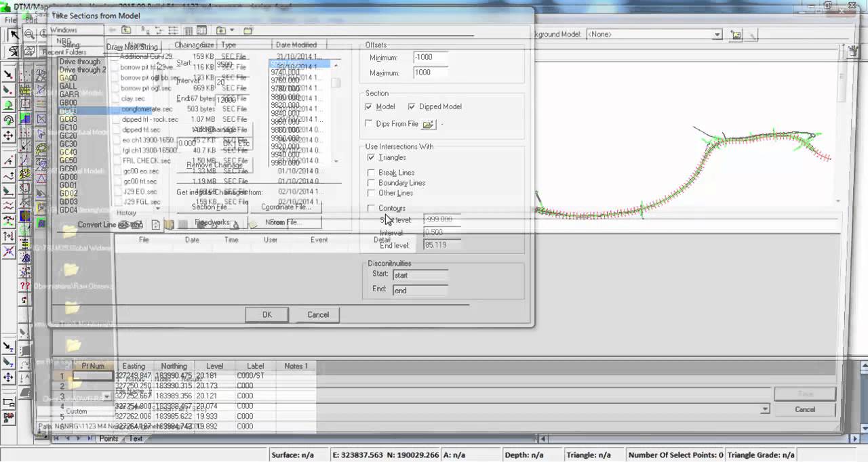Open the Dips From File browse folder icon
Screen dimensions: 868x462
[x=428, y=124]
